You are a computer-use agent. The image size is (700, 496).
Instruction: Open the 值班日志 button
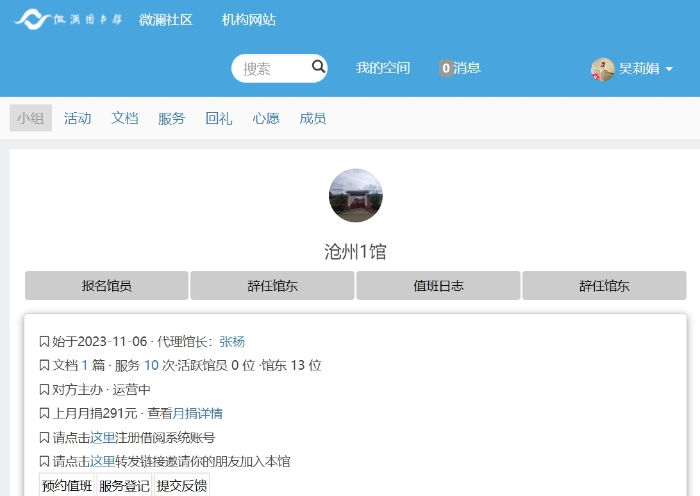(x=438, y=285)
